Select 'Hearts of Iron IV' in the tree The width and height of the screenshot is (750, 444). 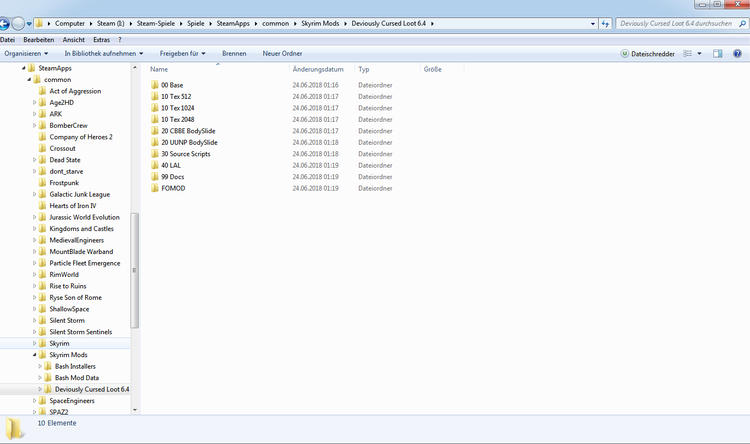click(73, 206)
